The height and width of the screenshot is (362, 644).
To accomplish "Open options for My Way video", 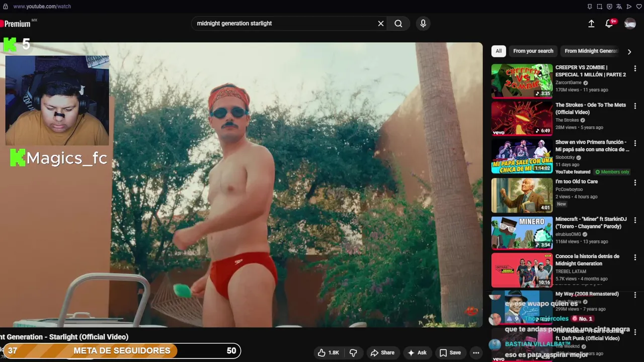I will [x=635, y=295].
